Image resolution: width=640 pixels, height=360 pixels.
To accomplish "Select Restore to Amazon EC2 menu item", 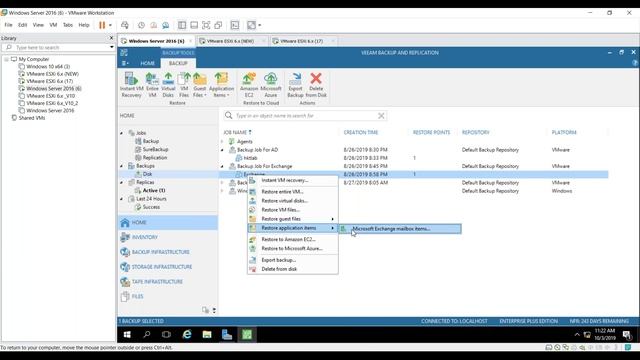I will click(292, 239).
